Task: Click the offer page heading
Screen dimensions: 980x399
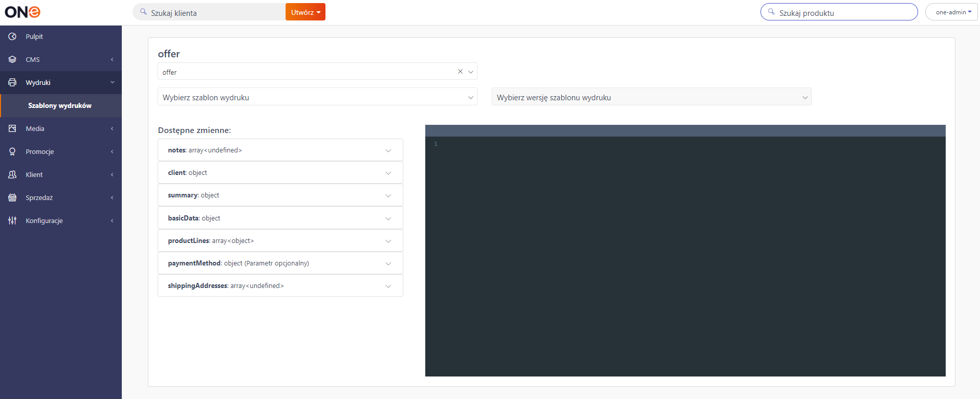Action: tap(169, 54)
